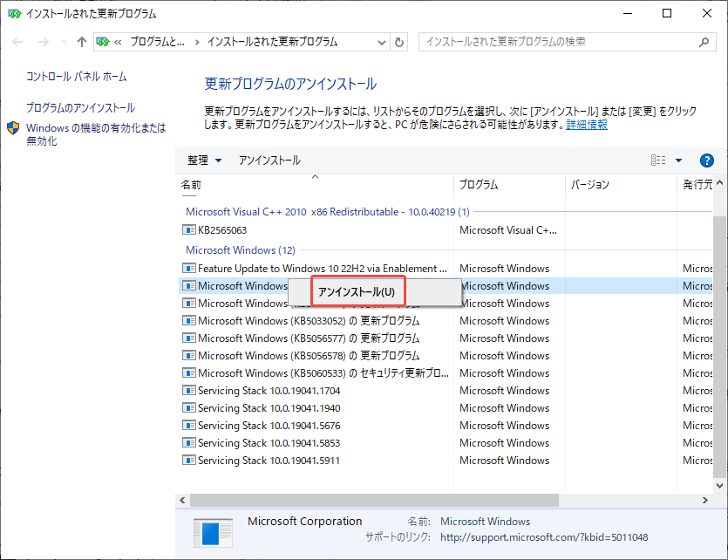Sort by the バージョン column header
This screenshot has width=728, height=560.
622,185
